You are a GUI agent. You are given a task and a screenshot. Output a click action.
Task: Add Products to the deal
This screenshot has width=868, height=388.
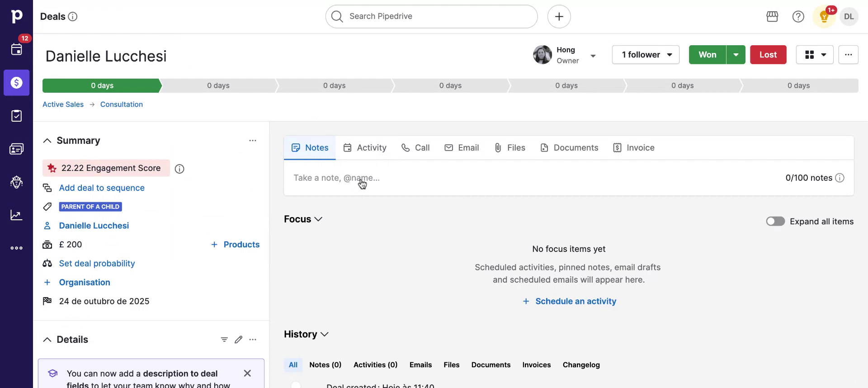[x=235, y=245]
